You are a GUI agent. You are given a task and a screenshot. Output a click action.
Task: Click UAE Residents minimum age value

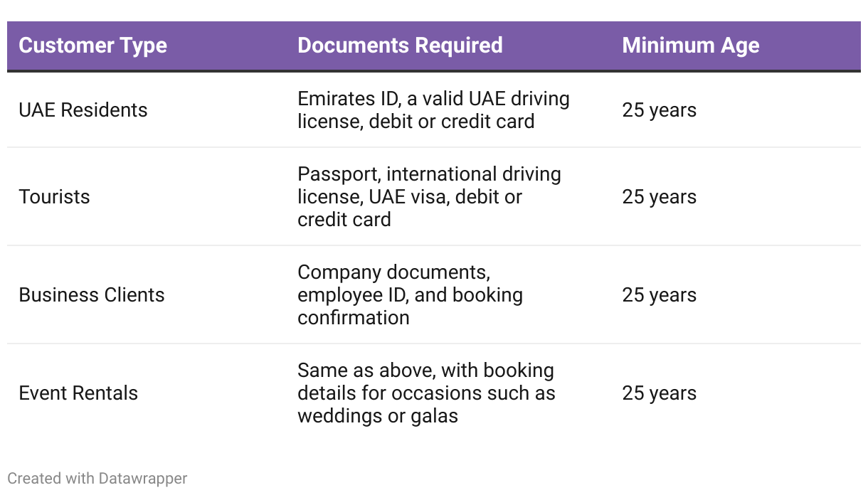tap(659, 110)
